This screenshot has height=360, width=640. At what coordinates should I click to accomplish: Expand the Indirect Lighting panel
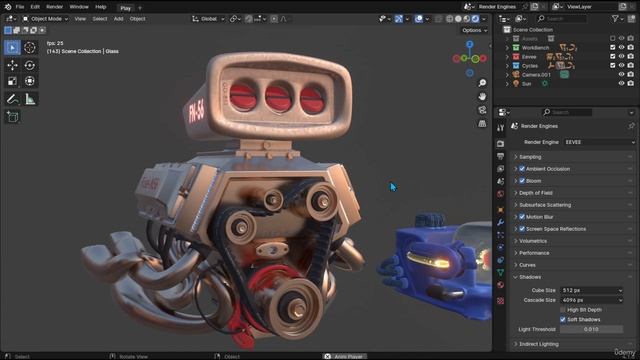click(x=516, y=344)
